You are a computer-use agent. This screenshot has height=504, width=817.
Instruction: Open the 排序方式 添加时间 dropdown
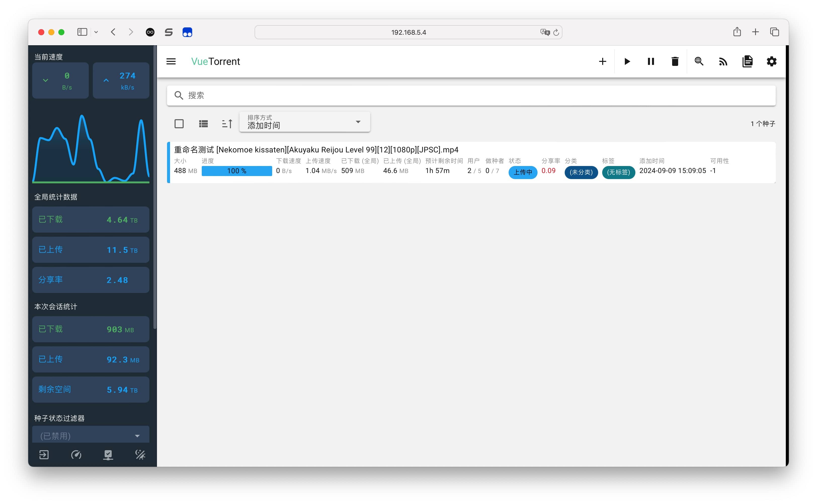[x=305, y=122]
